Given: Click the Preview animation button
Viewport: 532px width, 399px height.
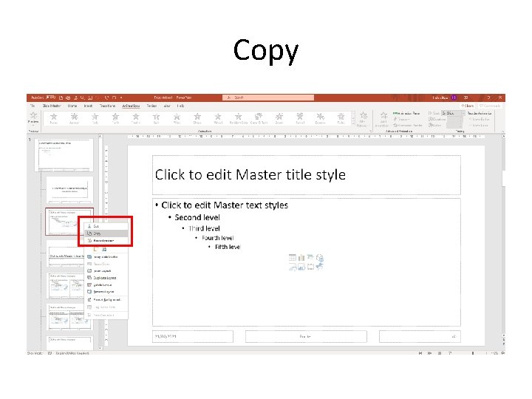Looking at the screenshot, I should click(33, 117).
